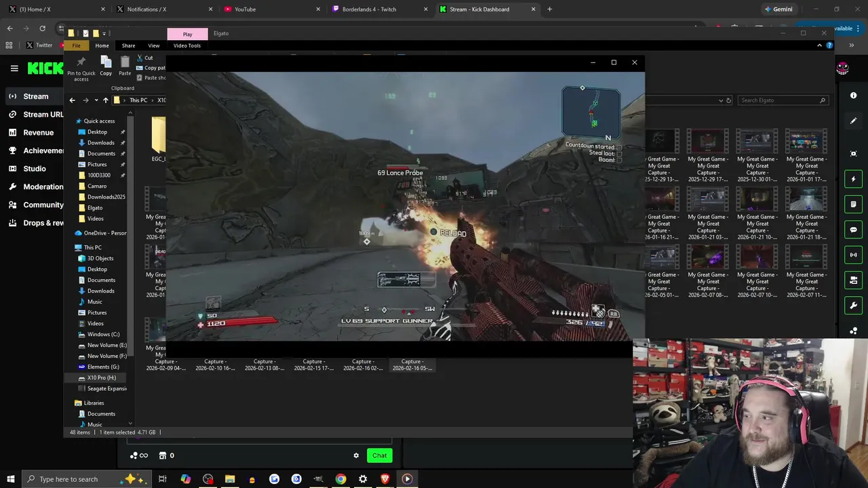This screenshot has width=868, height=488.
Task: Open the Twitter bookmark in bookmarks bar
Action: coord(39,45)
